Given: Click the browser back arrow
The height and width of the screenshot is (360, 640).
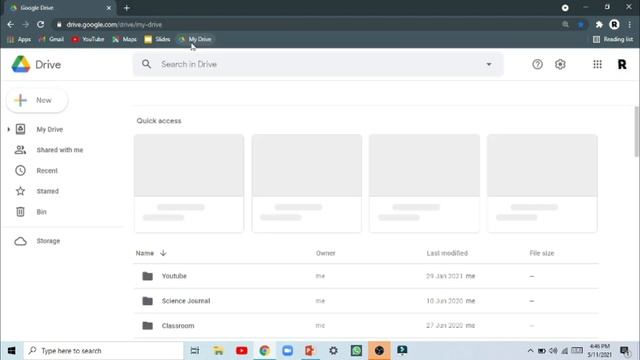Looking at the screenshot, I should (x=11, y=24).
